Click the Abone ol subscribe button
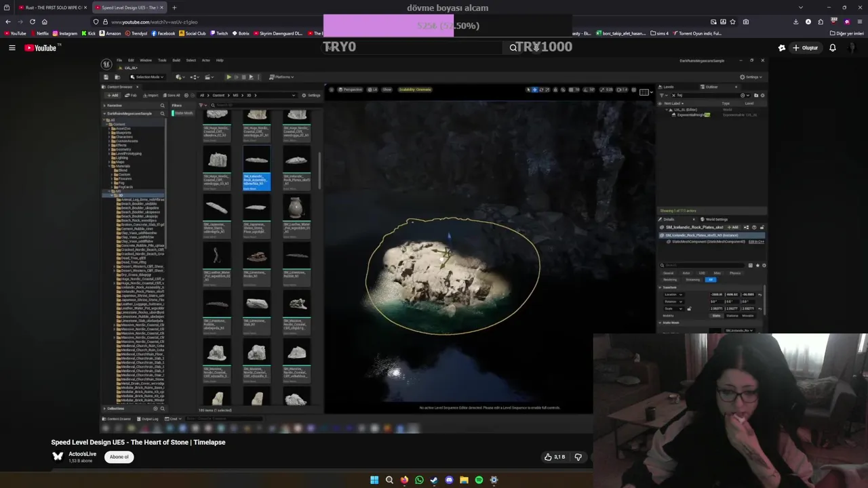Viewport: 868px width, 488px height. point(119,457)
